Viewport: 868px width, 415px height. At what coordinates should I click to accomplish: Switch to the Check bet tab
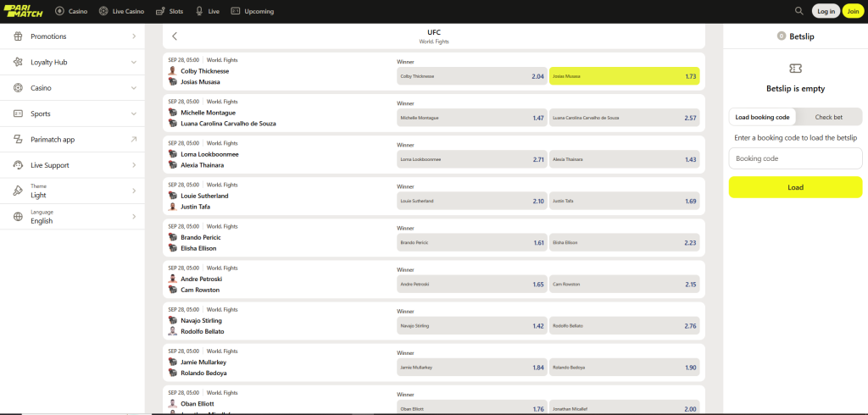(x=828, y=117)
